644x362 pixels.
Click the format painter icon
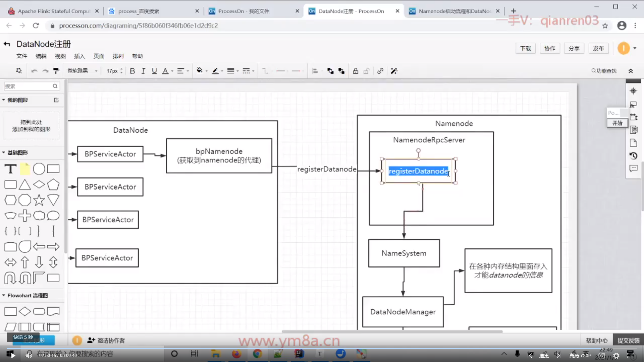tap(56, 71)
